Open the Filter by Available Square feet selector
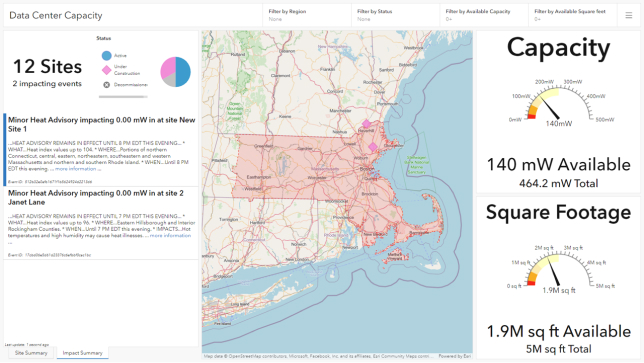The image size is (644, 363). (573, 15)
